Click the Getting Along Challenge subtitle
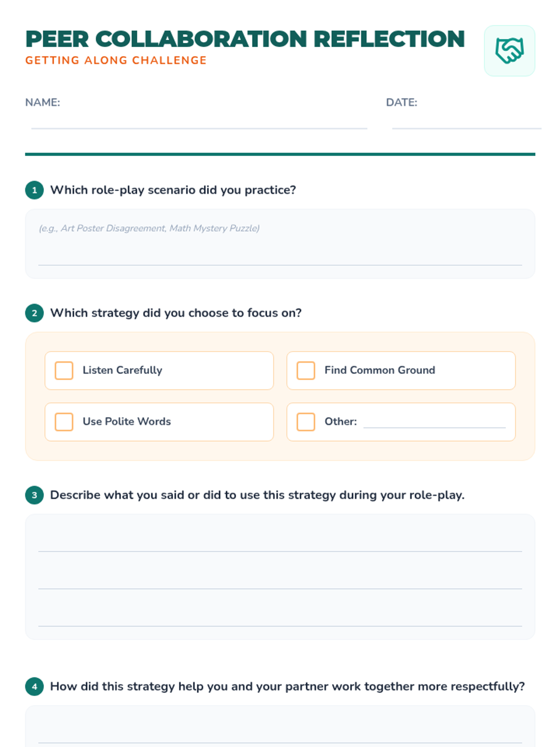560x747 pixels. click(x=116, y=60)
